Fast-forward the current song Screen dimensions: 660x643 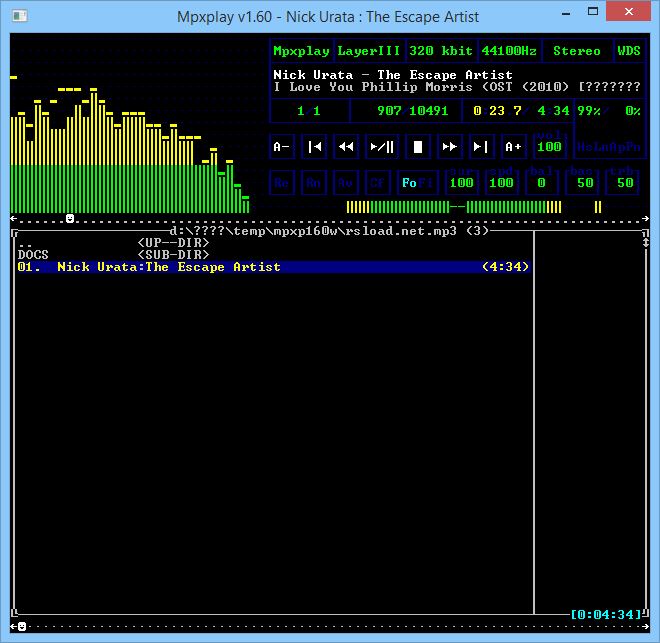(x=450, y=147)
